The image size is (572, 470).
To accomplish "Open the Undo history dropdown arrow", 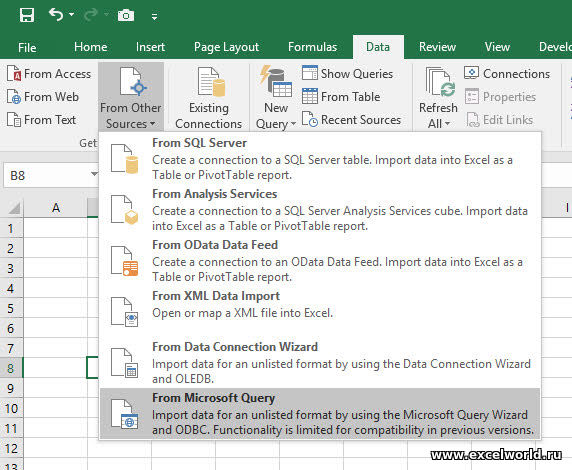I will click(72, 15).
